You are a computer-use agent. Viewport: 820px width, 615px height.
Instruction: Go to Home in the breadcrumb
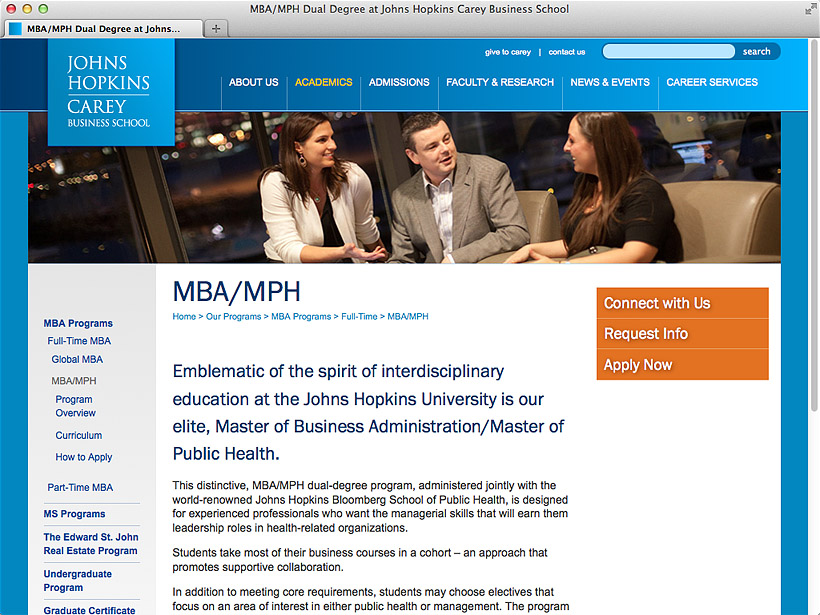pos(184,316)
